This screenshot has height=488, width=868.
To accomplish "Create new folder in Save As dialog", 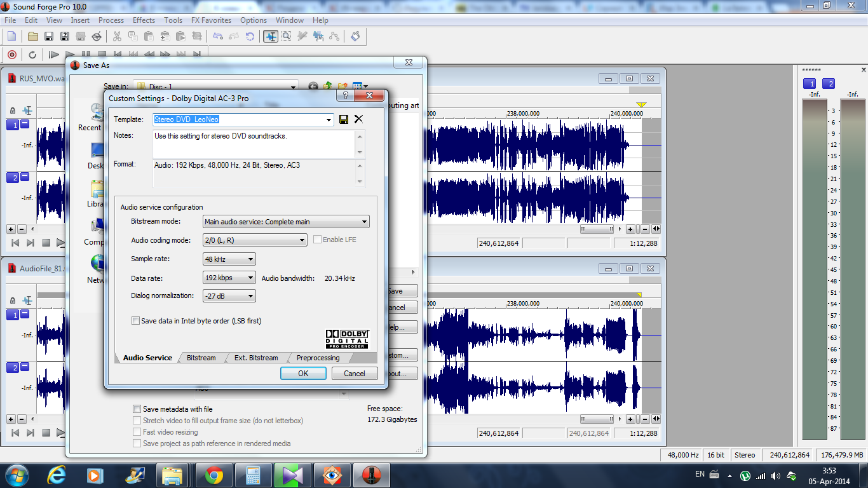I will click(343, 86).
